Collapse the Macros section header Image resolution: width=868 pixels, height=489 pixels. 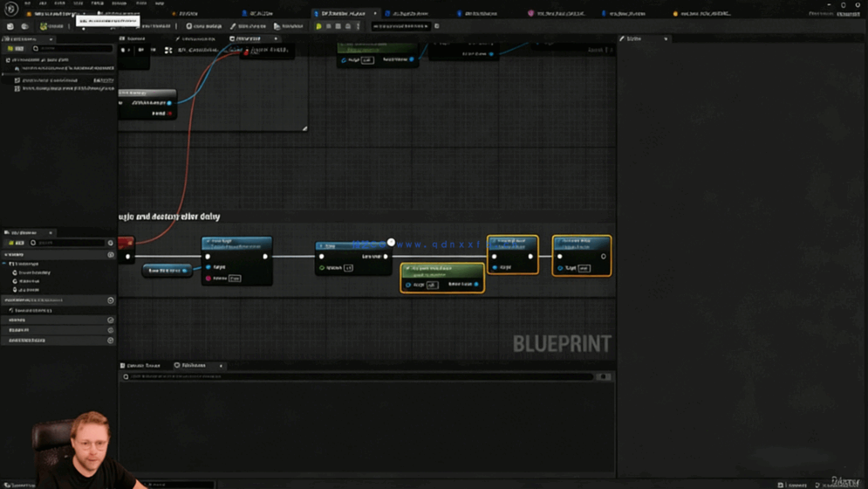tap(17, 320)
